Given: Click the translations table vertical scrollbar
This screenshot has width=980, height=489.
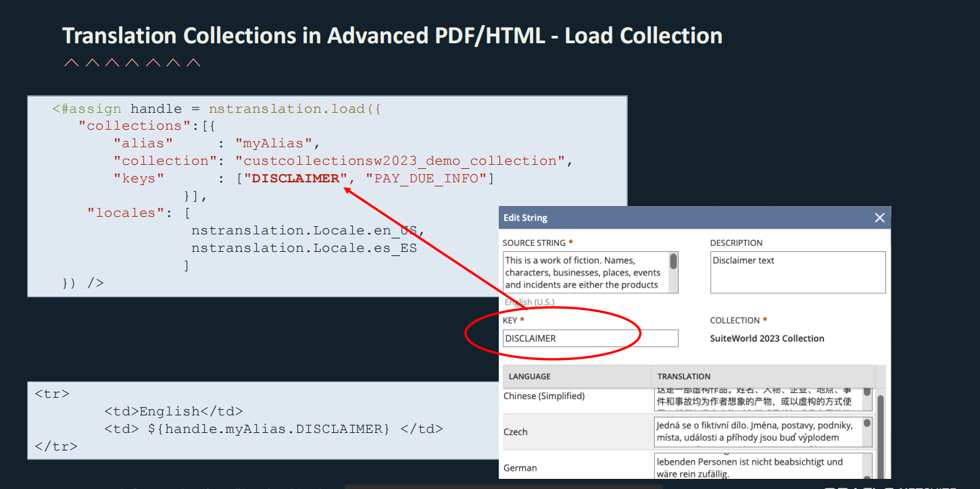Looking at the screenshot, I should click(x=881, y=432).
